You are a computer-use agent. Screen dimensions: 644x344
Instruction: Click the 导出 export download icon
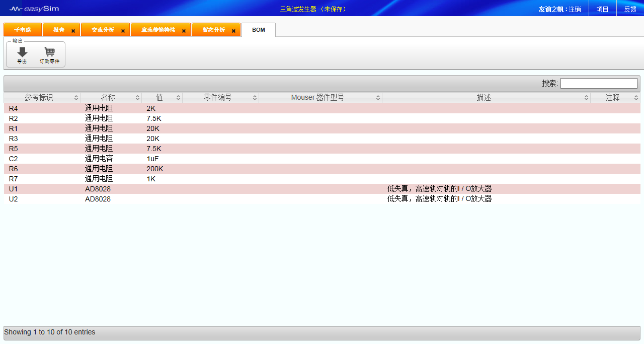click(x=22, y=52)
